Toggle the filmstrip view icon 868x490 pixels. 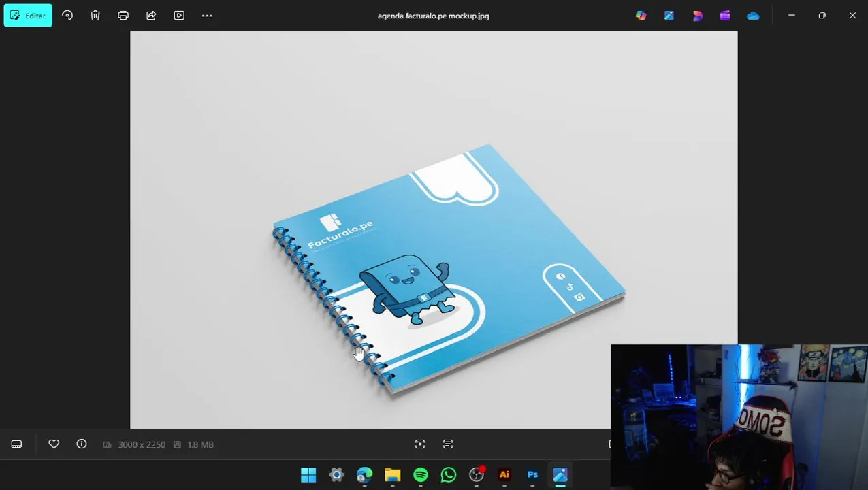point(16,444)
